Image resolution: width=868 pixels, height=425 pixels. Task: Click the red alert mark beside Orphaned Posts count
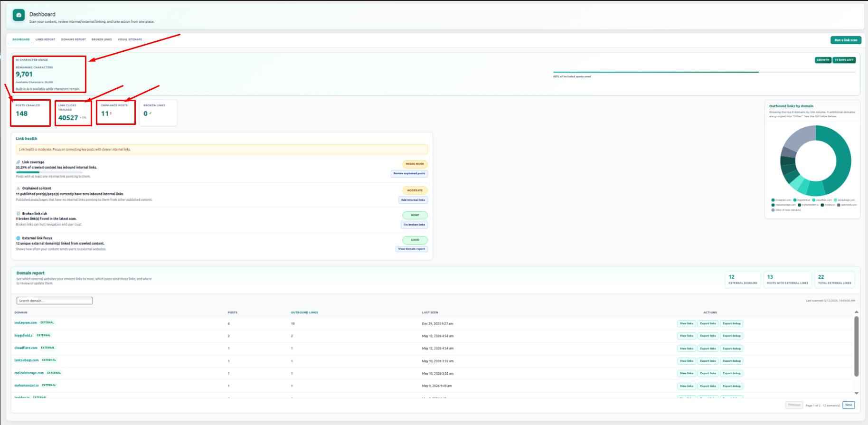pyautogui.click(x=111, y=113)
